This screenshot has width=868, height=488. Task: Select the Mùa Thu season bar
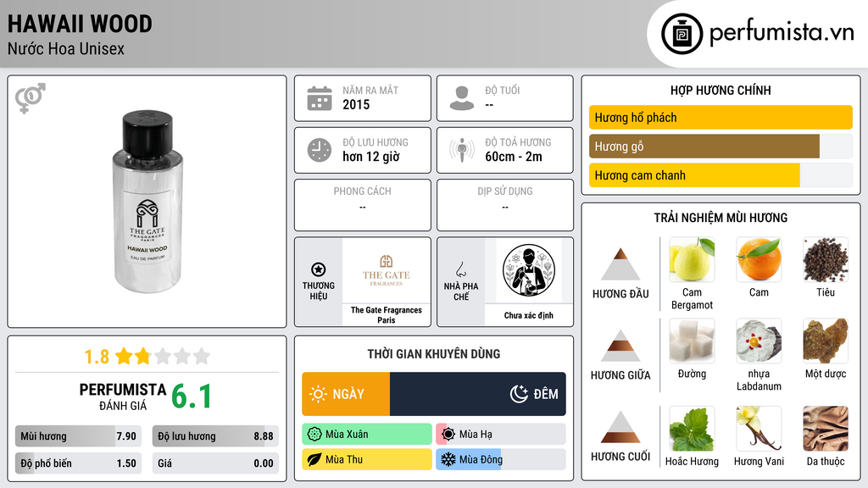coord(367,459)
